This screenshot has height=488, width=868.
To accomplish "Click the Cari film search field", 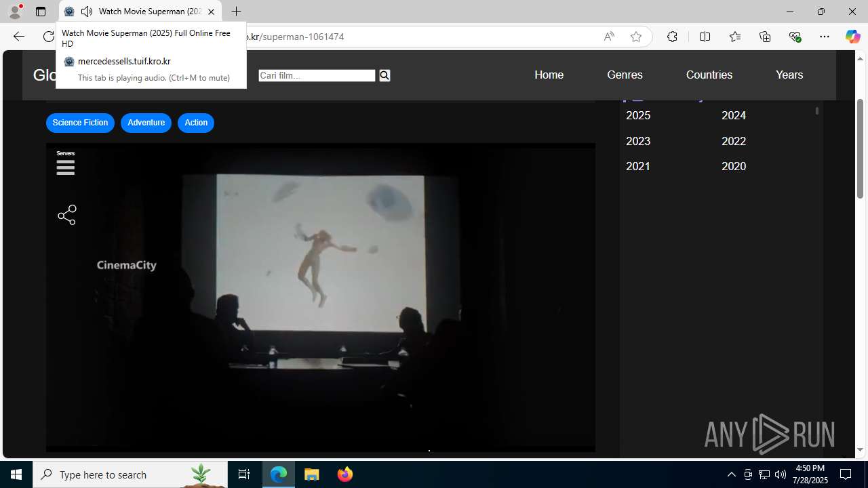I will pos(317,75).
